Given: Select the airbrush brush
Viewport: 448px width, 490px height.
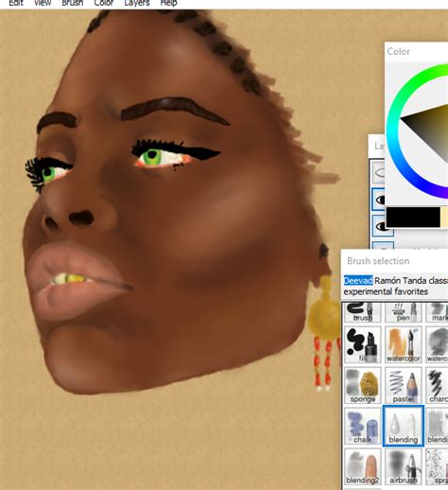Looking at the screenshot, I should pos(403,466).
